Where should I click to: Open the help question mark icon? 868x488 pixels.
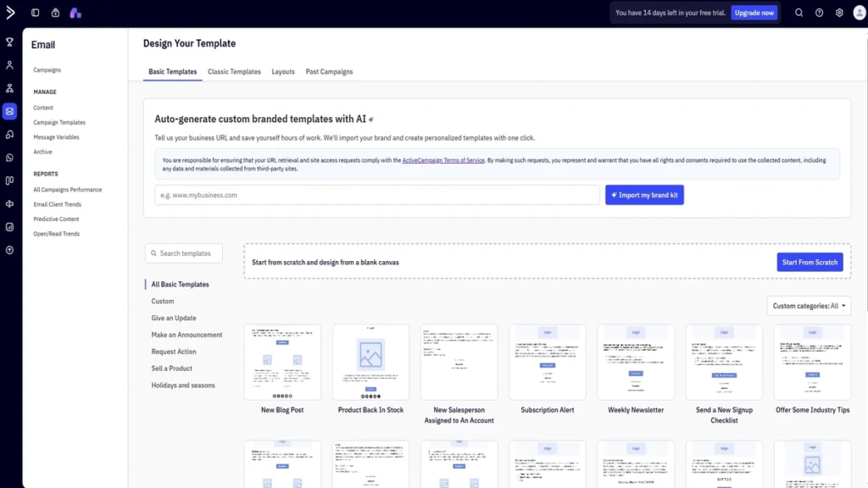coord(820,13)
